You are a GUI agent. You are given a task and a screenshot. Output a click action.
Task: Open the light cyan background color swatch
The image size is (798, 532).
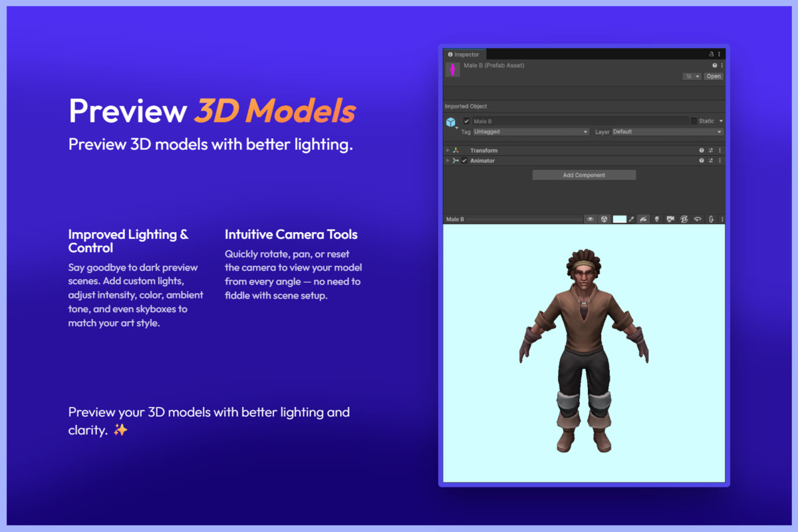(x=620, y=219)
